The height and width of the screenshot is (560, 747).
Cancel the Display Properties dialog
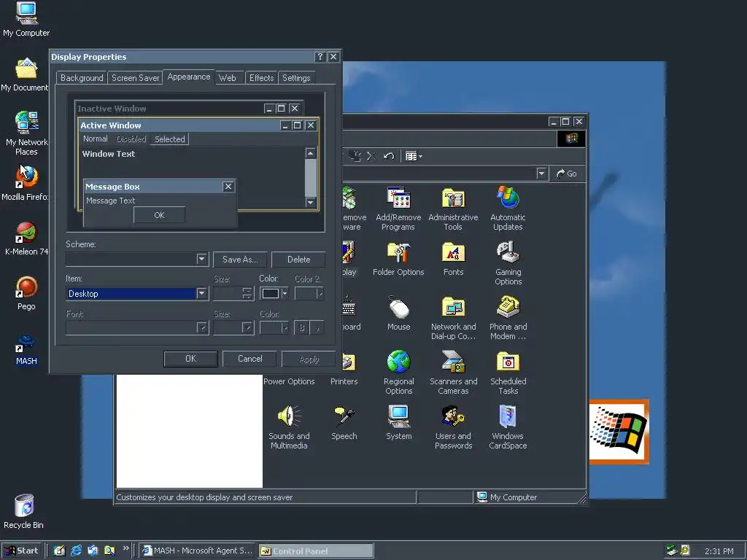[249, 359]
